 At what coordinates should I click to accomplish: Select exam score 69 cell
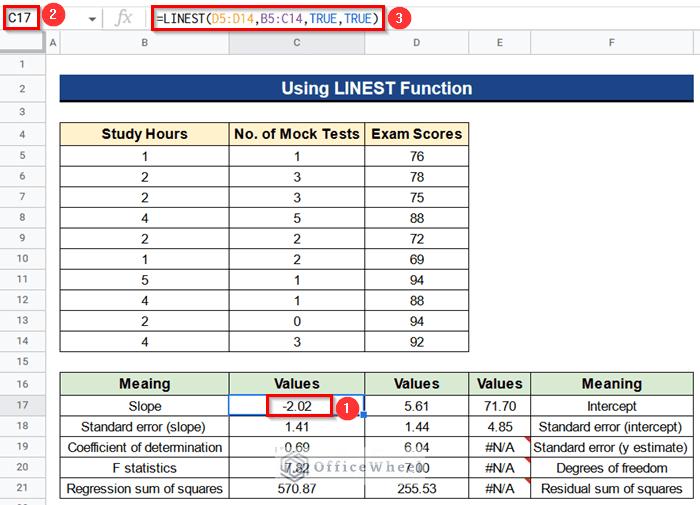417,259
